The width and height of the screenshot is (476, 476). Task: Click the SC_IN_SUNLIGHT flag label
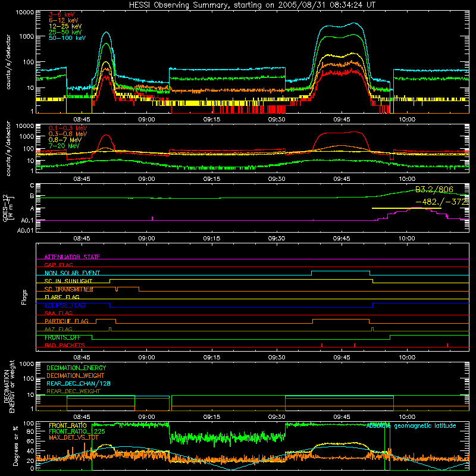(68, 281)
